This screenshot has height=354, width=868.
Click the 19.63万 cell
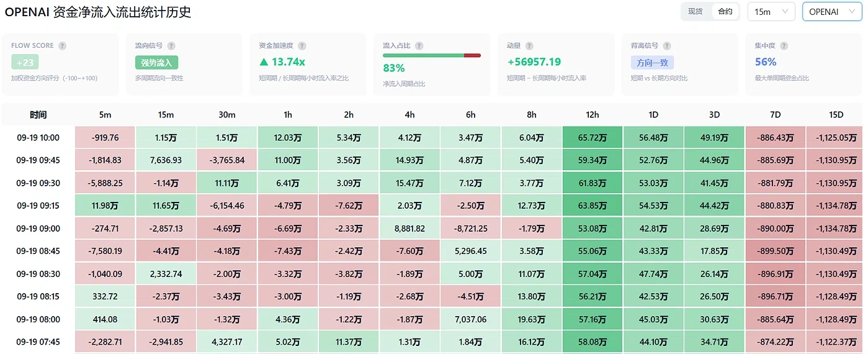point(531,319)
